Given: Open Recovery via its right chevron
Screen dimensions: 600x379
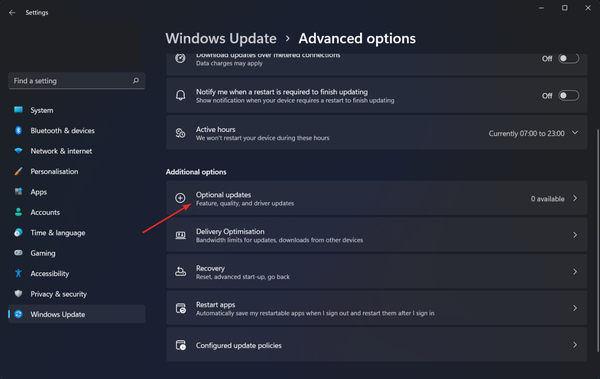Looking at the screenshot, I should [575, 271].
